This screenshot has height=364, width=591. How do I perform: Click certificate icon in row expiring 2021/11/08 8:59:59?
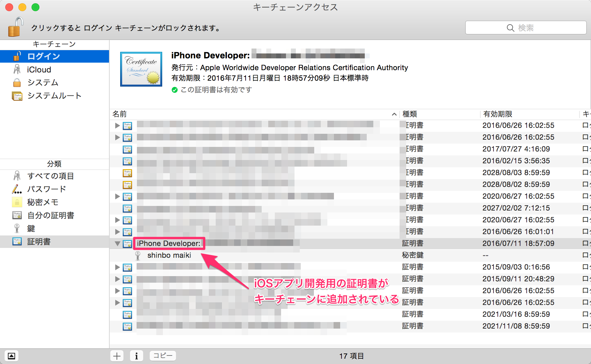[127, 326]
